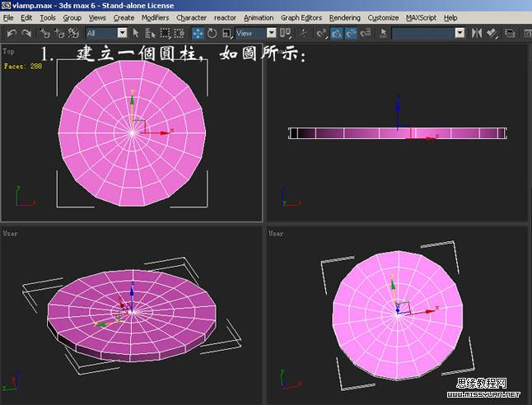Activate the Select and Link tool

pos(44,33)
